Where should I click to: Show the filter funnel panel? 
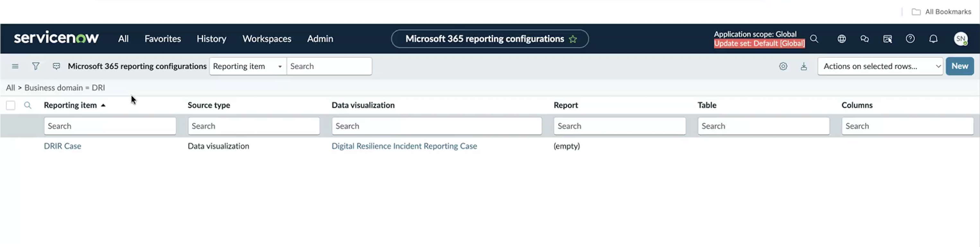pyautogui.click(x=36, y=66)
